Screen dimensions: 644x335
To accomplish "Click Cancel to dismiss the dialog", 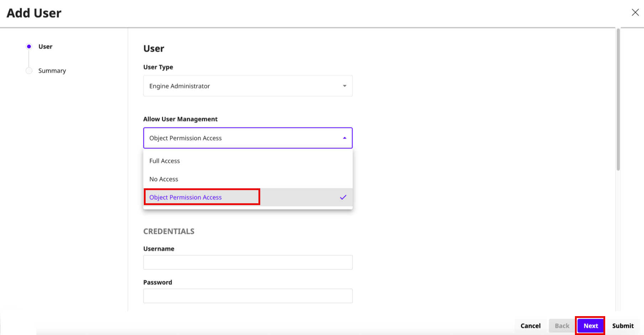I will pos(530,325).
